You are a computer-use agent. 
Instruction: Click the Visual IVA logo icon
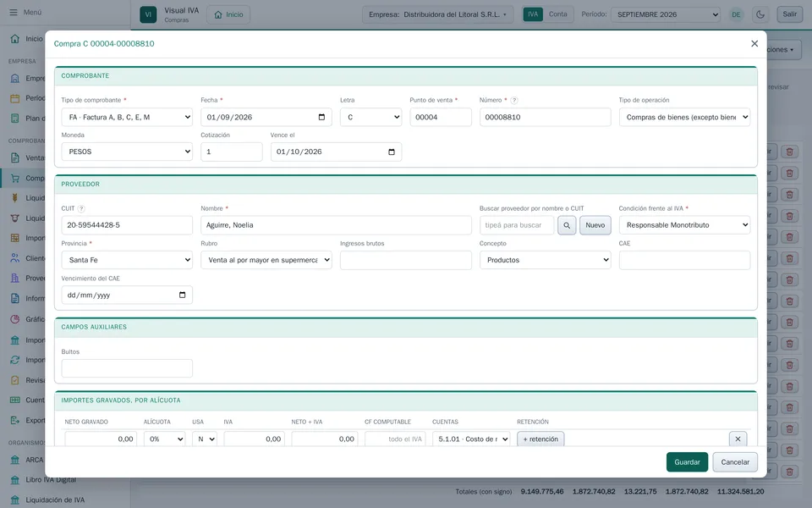[x=148, y=14]
